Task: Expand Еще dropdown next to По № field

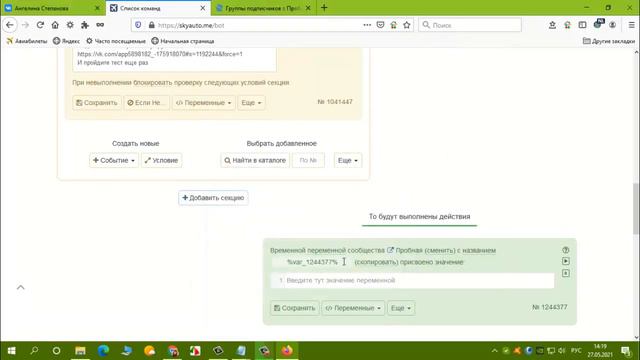Action: 347,160
